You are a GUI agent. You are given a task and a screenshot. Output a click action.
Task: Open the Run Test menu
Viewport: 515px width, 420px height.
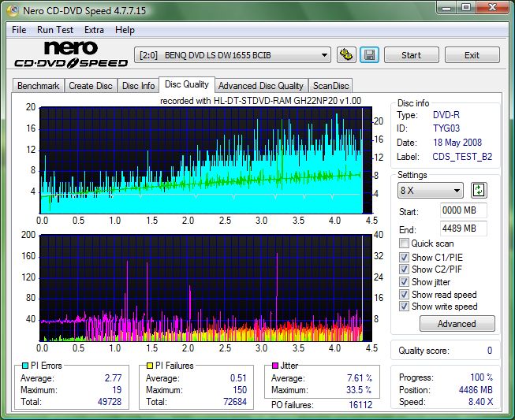coord(55,30)
